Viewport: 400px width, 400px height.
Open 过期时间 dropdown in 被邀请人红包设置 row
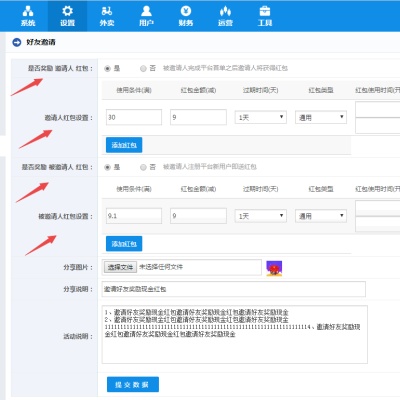[261, 216]
